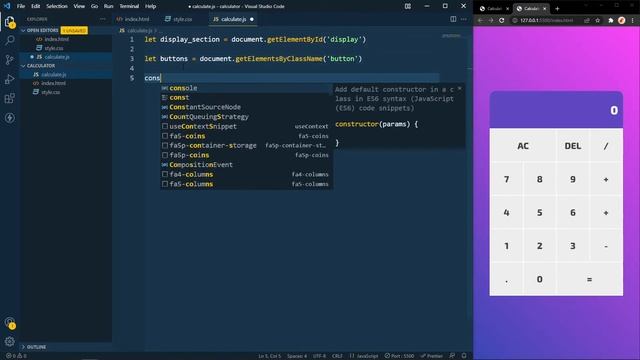Click browser share icon in address bar
The width and height of the screenshot is (640, 360).
pos(587,20)
